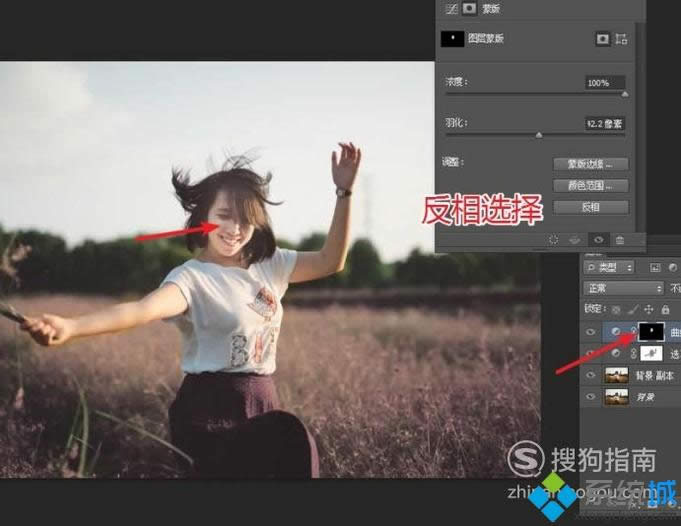The width and height of the screenshot is (681, 526).
Task: Switch to curves adjustment properties icon
Action: coord(452,9)
